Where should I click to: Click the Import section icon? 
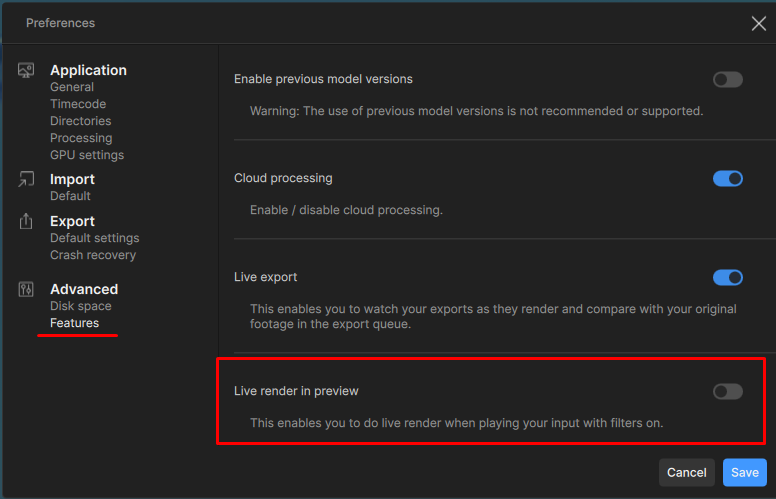(26, 180)
